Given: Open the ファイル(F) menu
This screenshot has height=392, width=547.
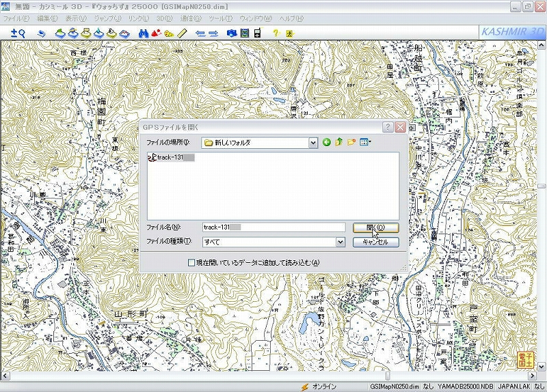Looking at the screenshot, I should point(16,18).
